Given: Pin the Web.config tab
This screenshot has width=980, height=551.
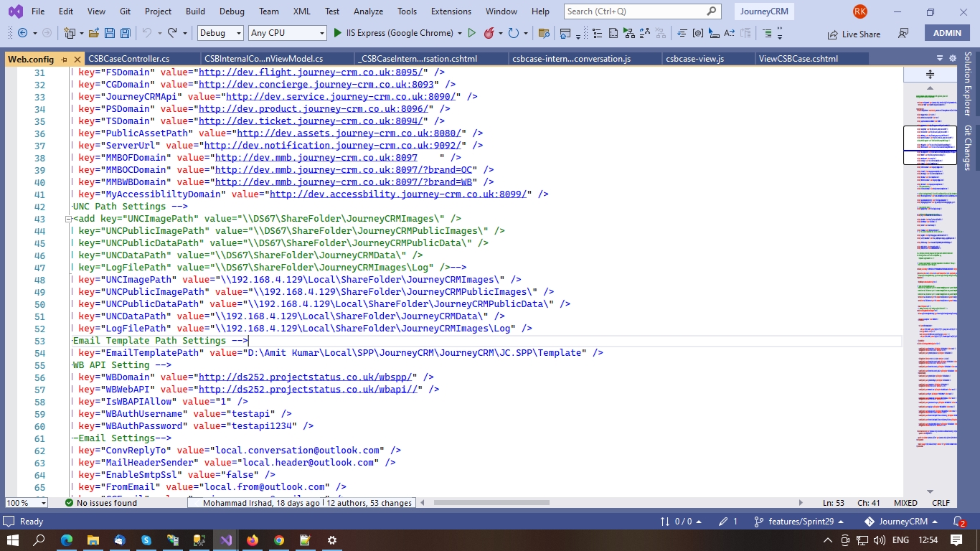Looking at the screenshot, I should coord(64,60).
